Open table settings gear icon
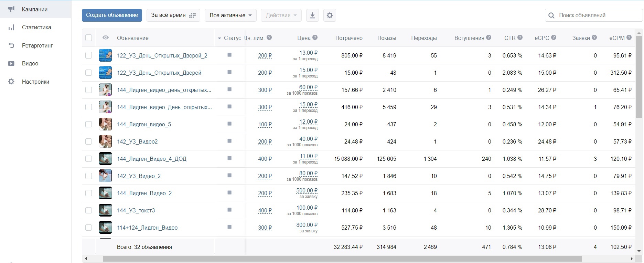644x263 pixels. [330, 15]
